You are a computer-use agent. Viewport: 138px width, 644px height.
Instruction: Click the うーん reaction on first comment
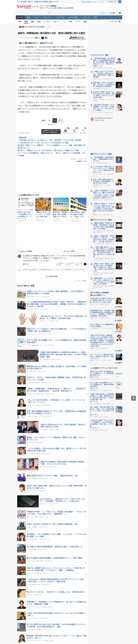(x=79, y=264)
